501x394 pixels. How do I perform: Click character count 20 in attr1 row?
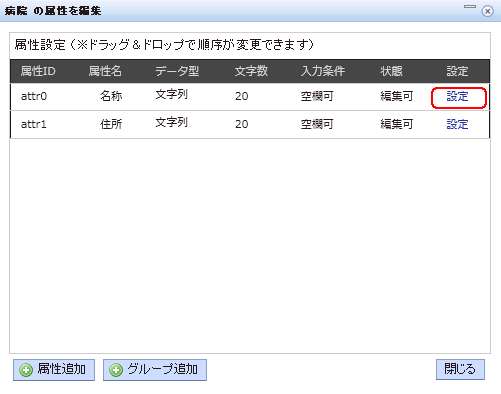(x=242, y=124)
